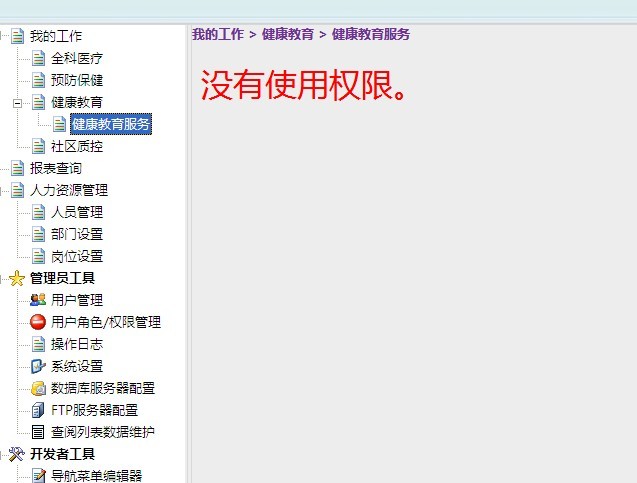Select 管理员工具 tree node

[x=62, y=278]
